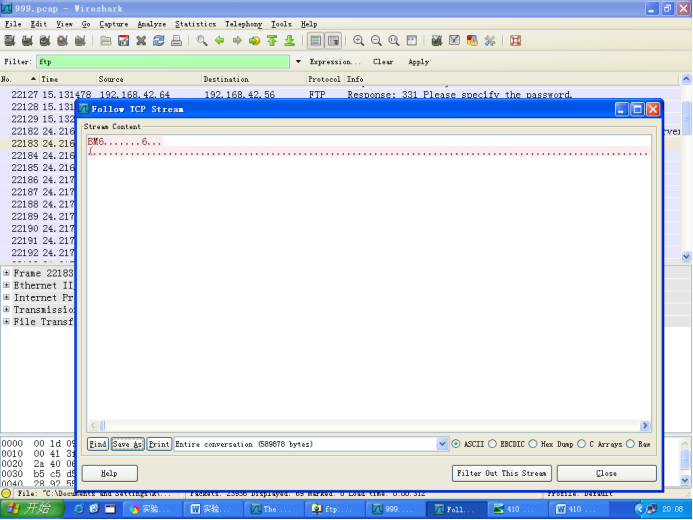The width and height of the screenshot is (693, 520).
Task: Click Expression... filter button
Action: point(335,61)
